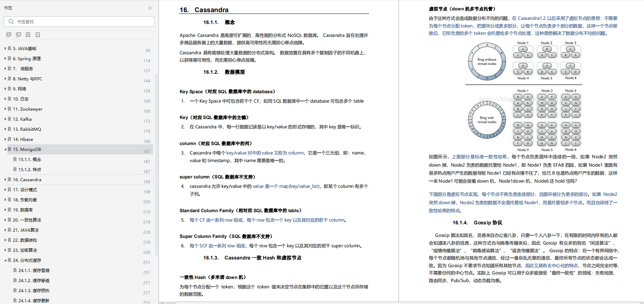The height and width of the screenshot is (304, 644).
Task: Open bookmark 18. 负载均衡
Action: point(25,200)
